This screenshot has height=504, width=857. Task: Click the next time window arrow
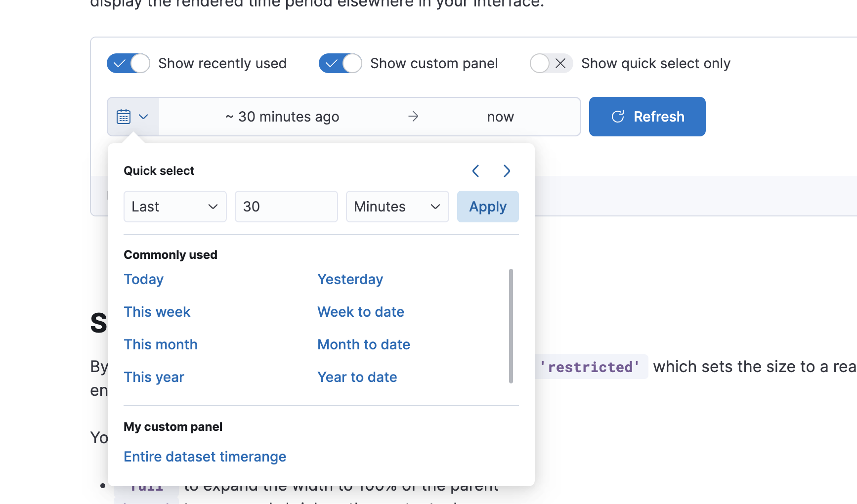click(507, 171)
